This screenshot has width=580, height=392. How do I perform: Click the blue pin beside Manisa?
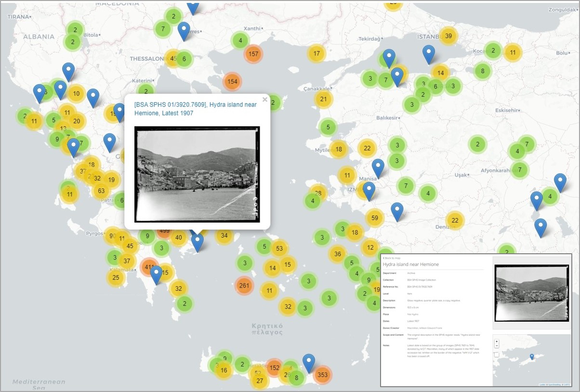[x=378, y=168]
